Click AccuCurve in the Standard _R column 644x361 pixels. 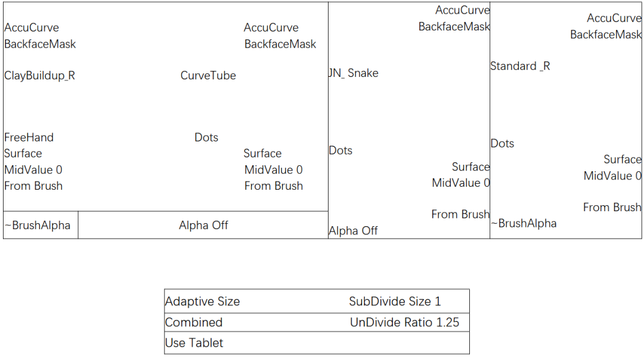(614, 18)
